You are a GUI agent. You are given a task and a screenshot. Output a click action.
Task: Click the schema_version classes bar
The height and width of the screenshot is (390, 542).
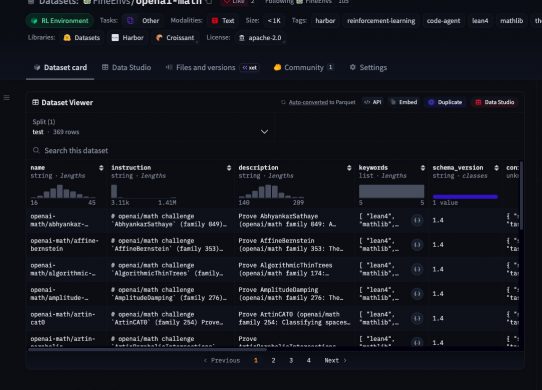465,196
